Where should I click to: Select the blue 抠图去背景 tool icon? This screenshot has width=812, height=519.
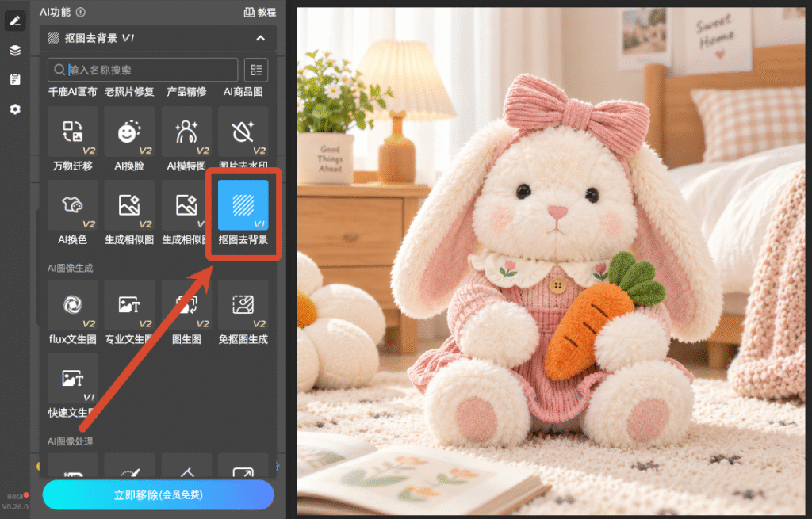pos(243,205)
